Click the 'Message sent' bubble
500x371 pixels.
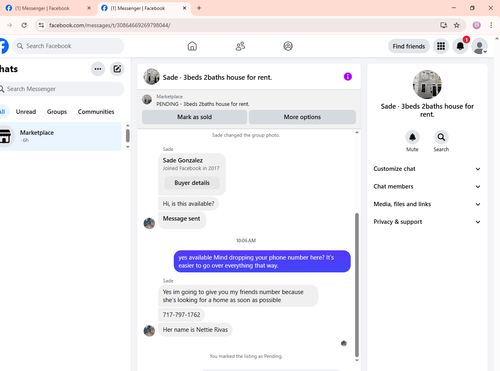pyautogui.click(x=182, y=219)
